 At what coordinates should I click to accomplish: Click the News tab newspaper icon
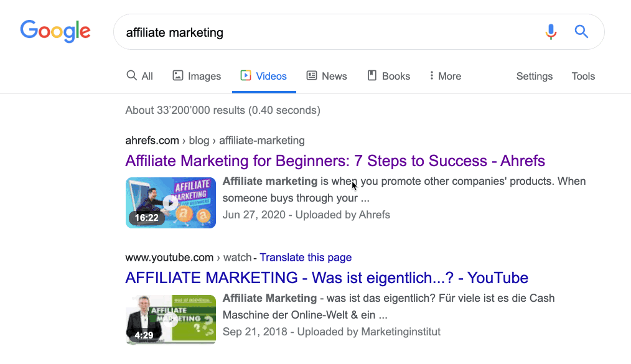coord(312,76)
